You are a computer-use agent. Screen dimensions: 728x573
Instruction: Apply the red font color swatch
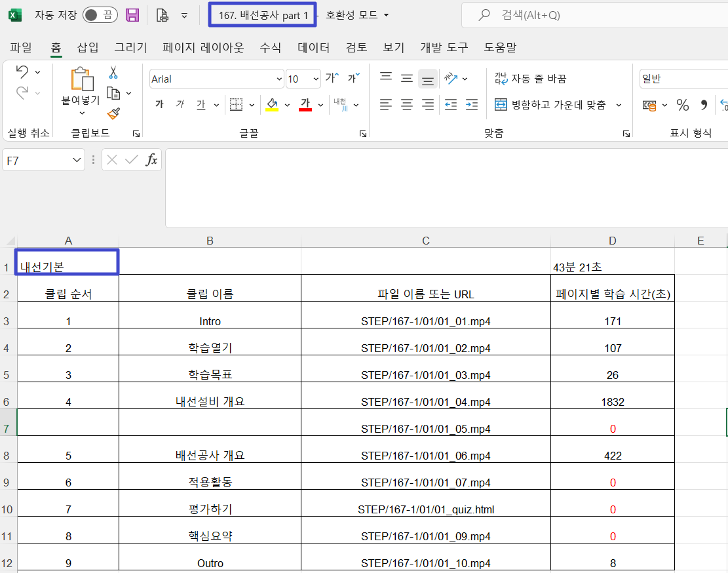[x=305, y=105]
